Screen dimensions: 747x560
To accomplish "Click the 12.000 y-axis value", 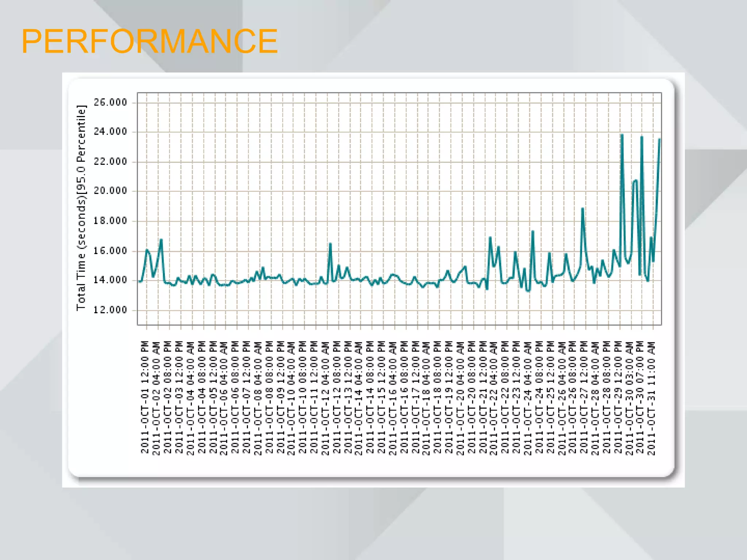I will click(x=111, y=310).
